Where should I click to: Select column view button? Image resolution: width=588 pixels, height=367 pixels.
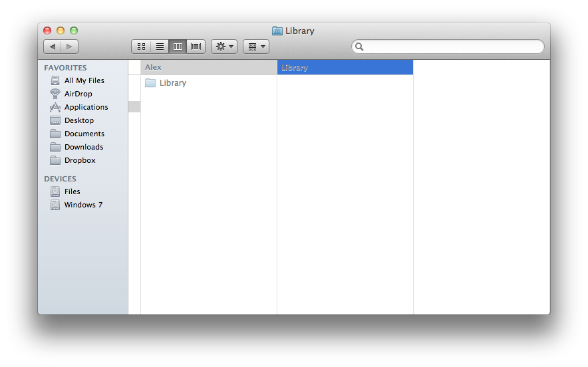click(x=178, y=47)
